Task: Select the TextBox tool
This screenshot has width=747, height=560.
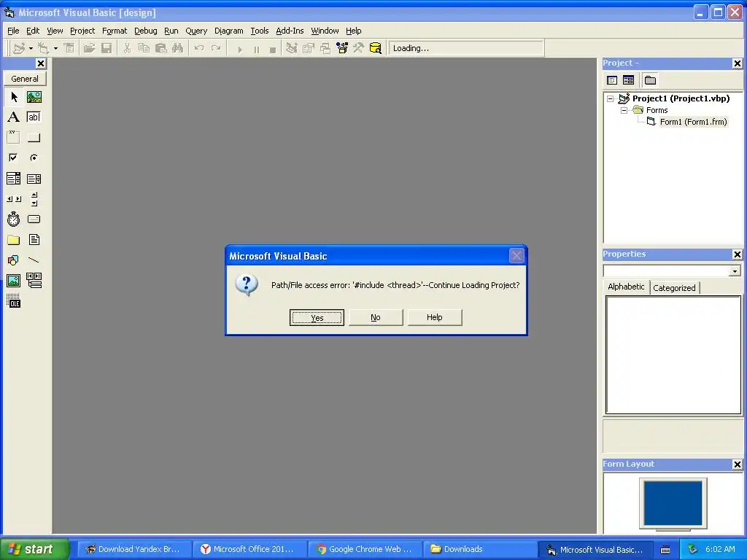Action: pyautogui.click(x=34, y=117)
